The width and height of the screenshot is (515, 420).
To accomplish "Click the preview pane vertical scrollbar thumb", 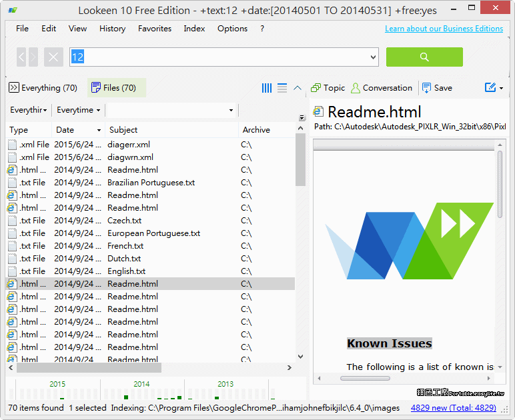I will (500, 185).
